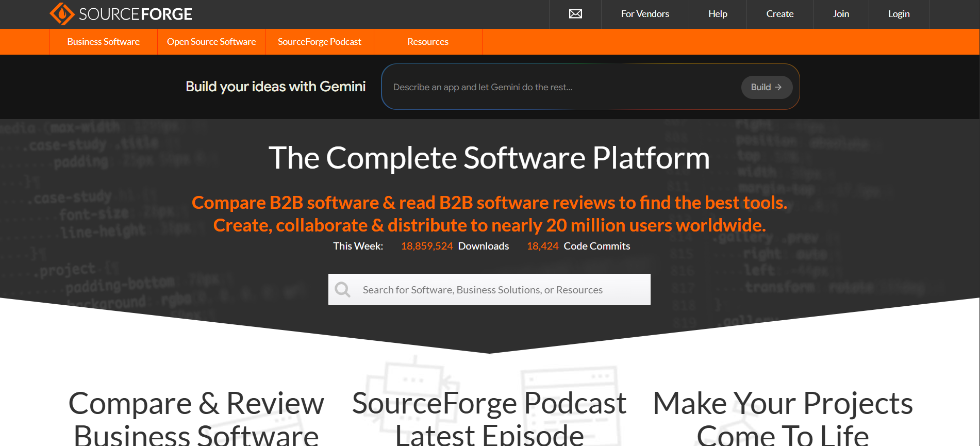
Task: Click The Complete Software Platform heading
Action: tap(489, 157)
